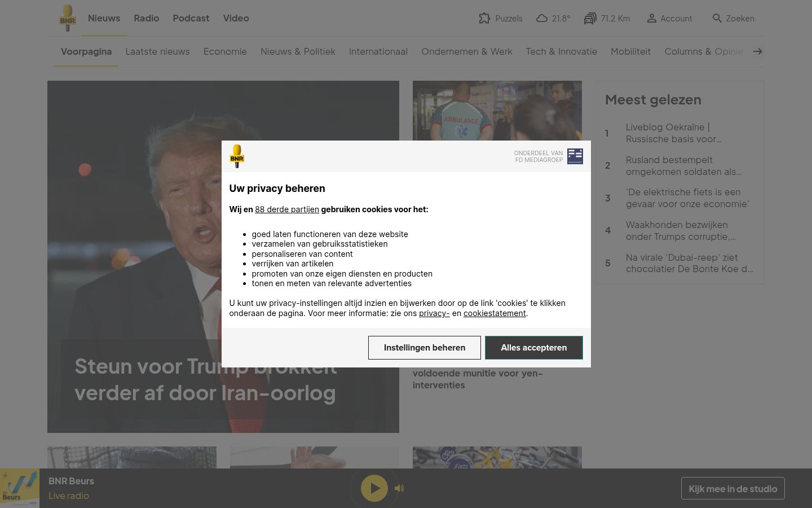Viewport: 812px width, 508px height.
Task: Play the BNR Beurs live radio
Action: pyautogui.click(x=374, y=488)
